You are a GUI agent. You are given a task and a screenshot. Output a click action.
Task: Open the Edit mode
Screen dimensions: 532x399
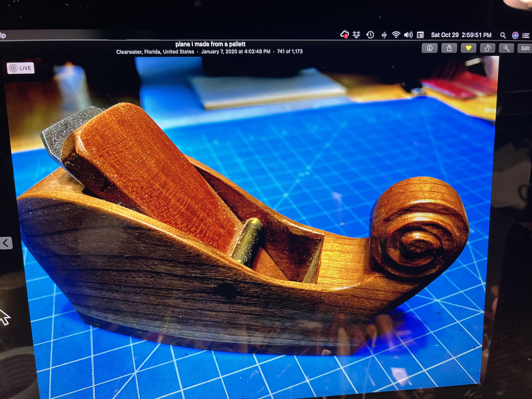525,48
